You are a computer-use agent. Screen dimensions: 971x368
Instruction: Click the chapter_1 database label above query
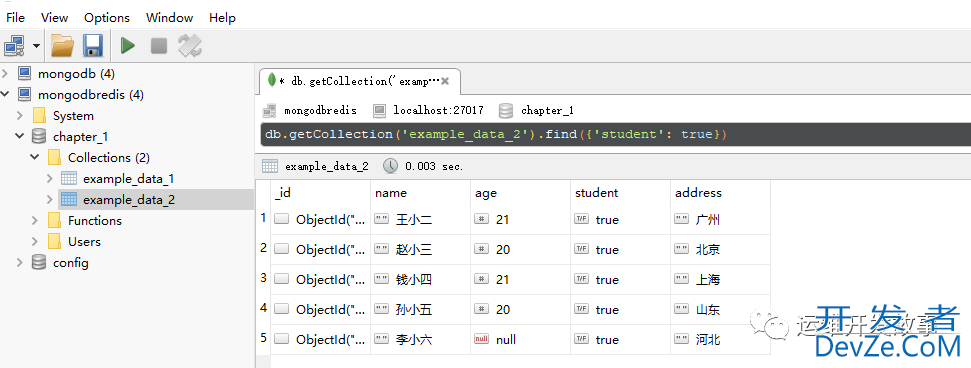[547, 111]
